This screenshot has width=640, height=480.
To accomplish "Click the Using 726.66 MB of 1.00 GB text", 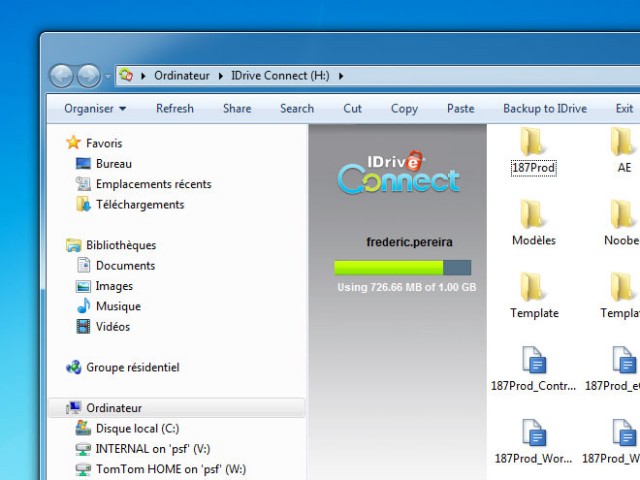I will tap(407, 287).
